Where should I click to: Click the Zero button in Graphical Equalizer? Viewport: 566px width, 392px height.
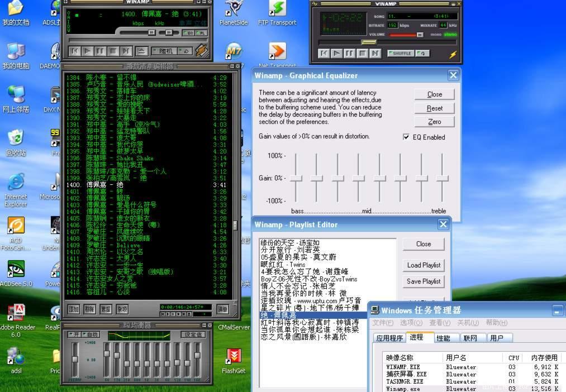click(x=434, y=122)
